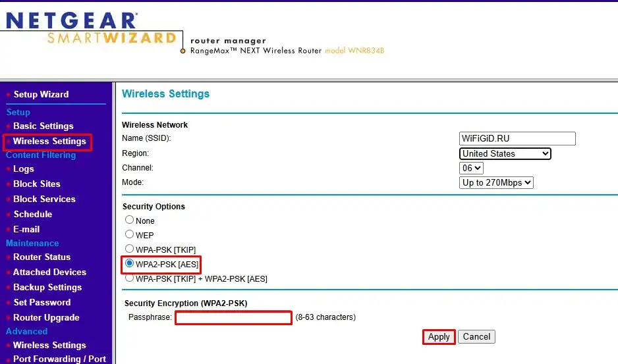Navigate to Block Sites
This screenshot has width=618, height=364.
(37, 184)
